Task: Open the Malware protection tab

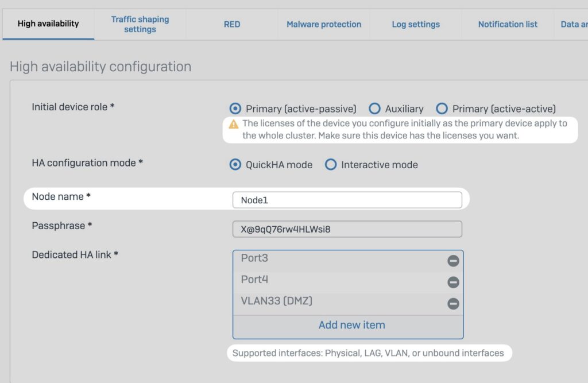Action: pos(324,24)
